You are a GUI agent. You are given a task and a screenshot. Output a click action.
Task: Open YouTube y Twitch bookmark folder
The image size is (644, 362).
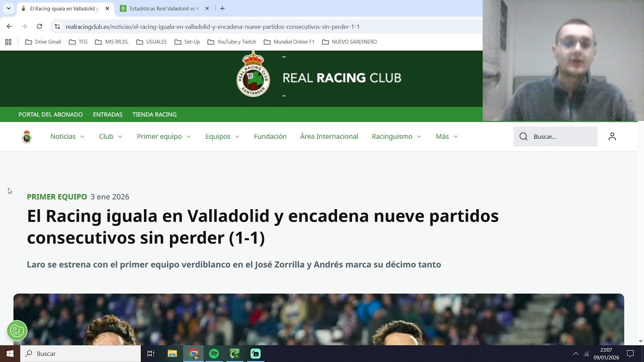(231, 42)
